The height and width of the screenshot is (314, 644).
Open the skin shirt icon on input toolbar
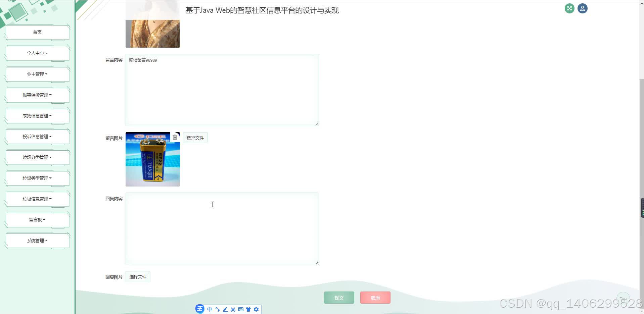(x=248, y=309)
